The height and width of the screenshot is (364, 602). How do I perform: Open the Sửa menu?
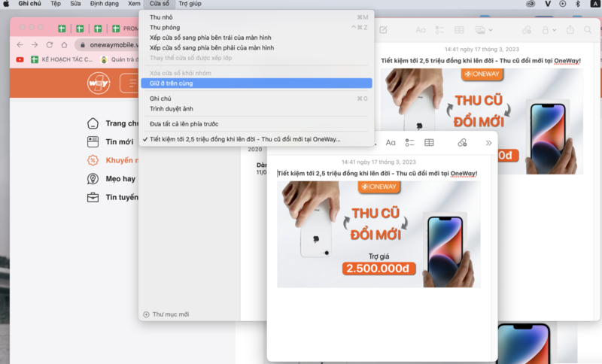pyautogui.click(x=75, y=4)
